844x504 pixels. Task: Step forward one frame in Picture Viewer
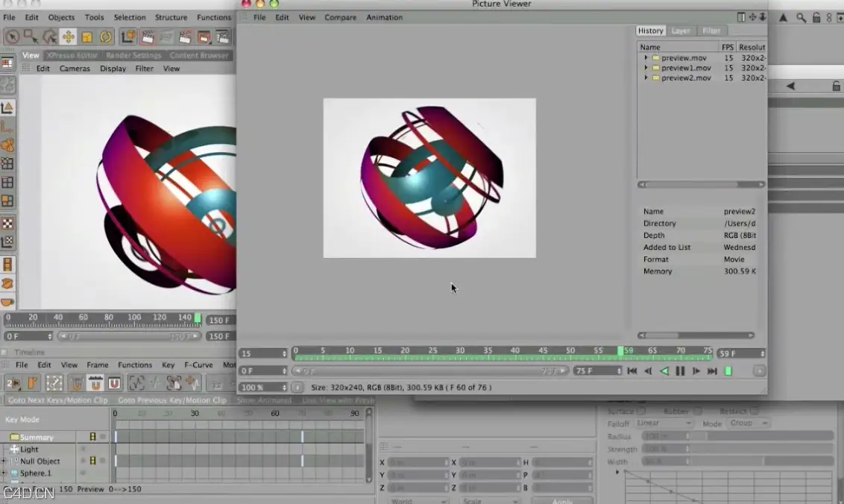pos(696,371)
